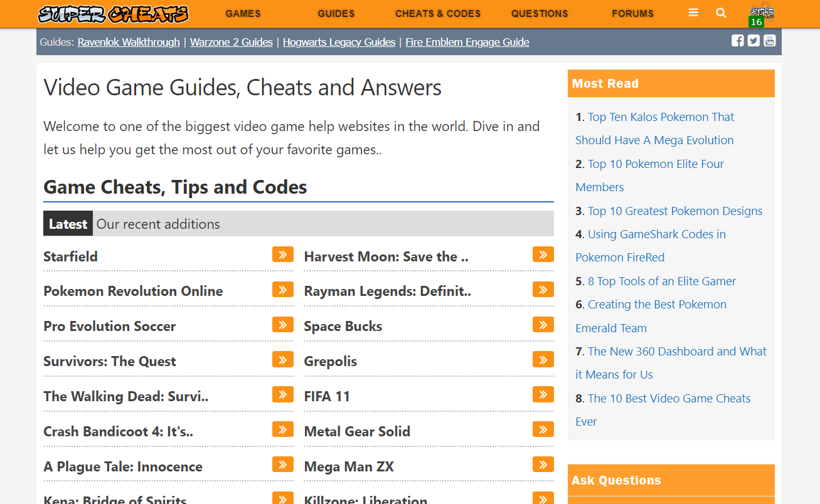This screenshot has width=820, height=504.
Task: Visit the YouTube channel icon
Action: click(x=770, y=41)
